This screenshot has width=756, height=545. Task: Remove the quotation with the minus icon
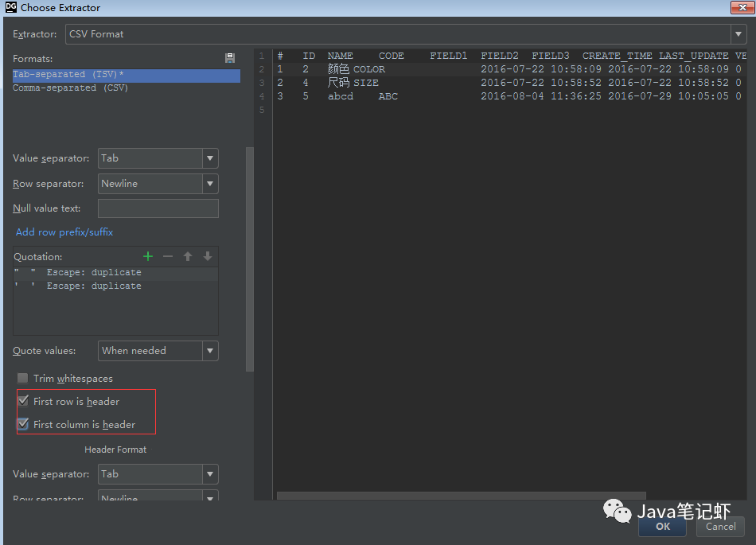[168, 256]
